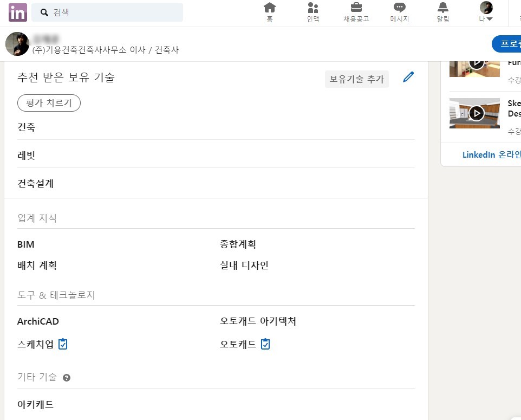Open the LinkedIn home logo

[18, 12]
